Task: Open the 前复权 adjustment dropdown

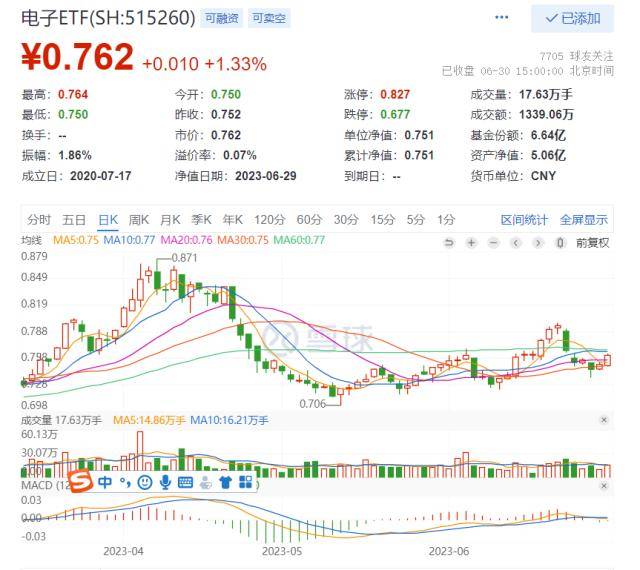Action: [x=592, y=243]
